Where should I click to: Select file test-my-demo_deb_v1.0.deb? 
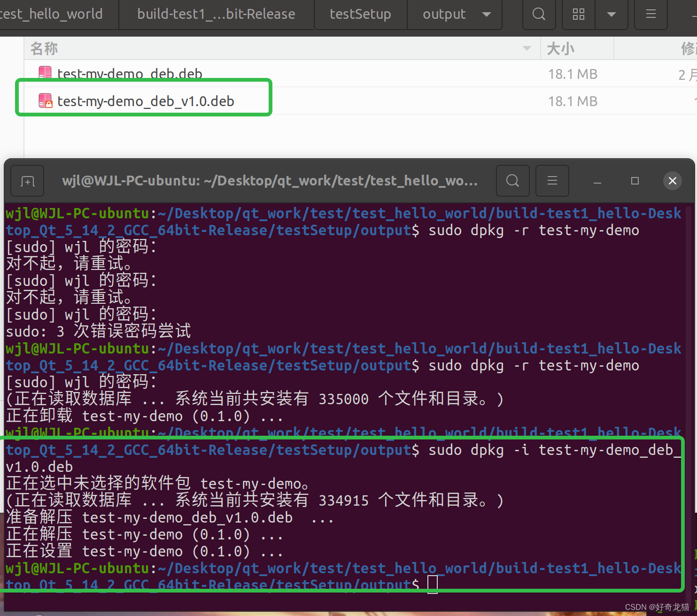point(146,101)
